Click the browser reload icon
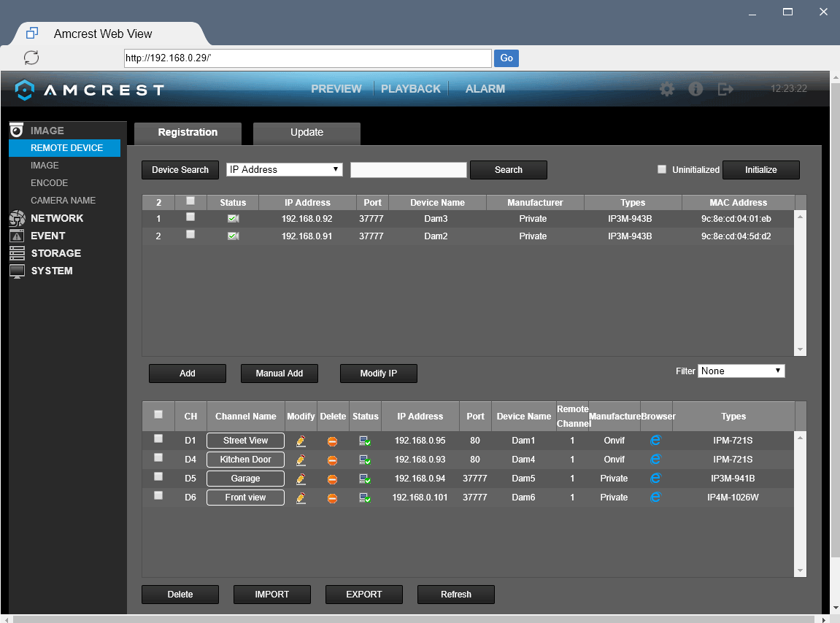 [31, 58]
